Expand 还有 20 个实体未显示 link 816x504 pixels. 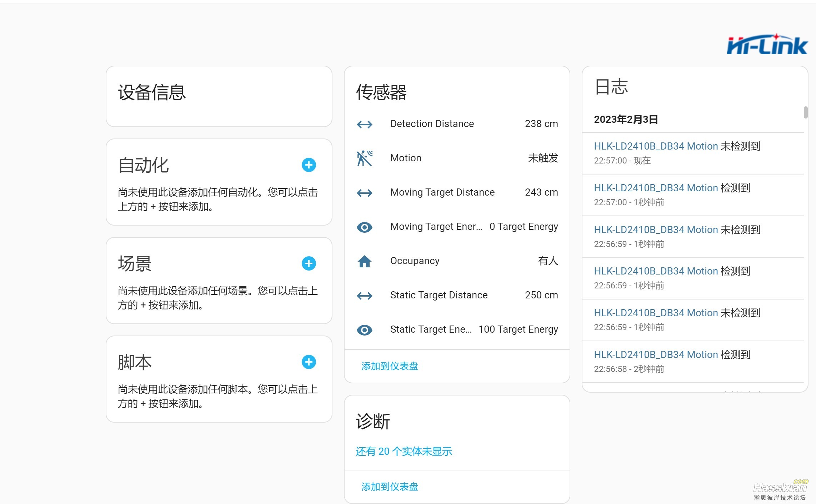[404, 452]
